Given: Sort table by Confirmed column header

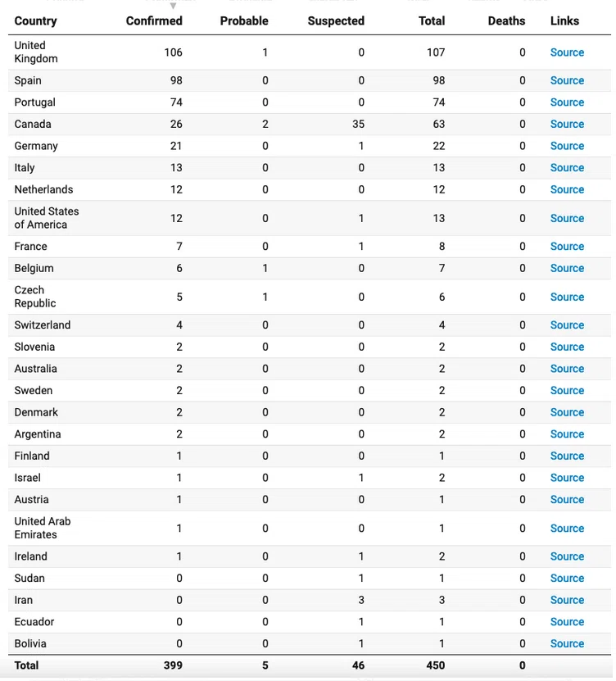Looking at the screenshot, I should tap(154, 20).
